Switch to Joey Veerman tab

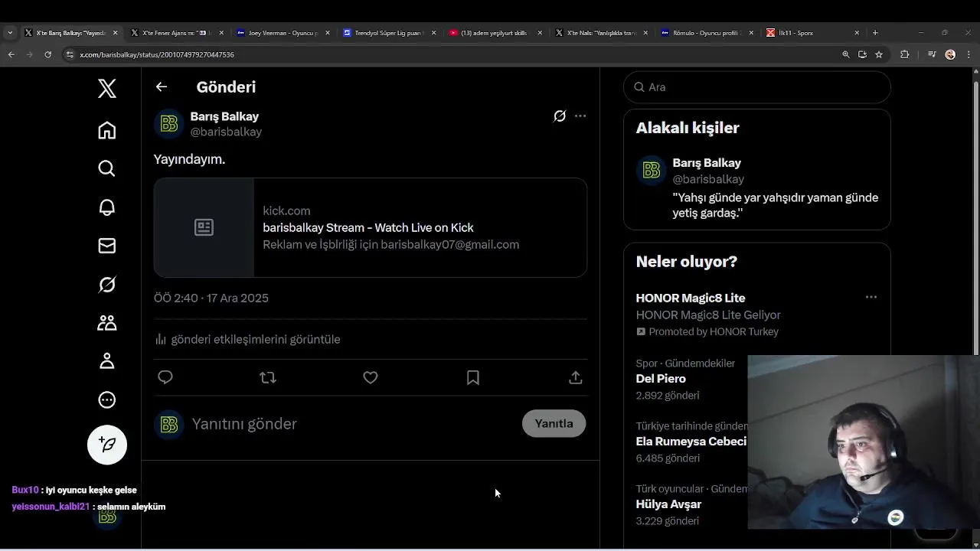(282, 33)
